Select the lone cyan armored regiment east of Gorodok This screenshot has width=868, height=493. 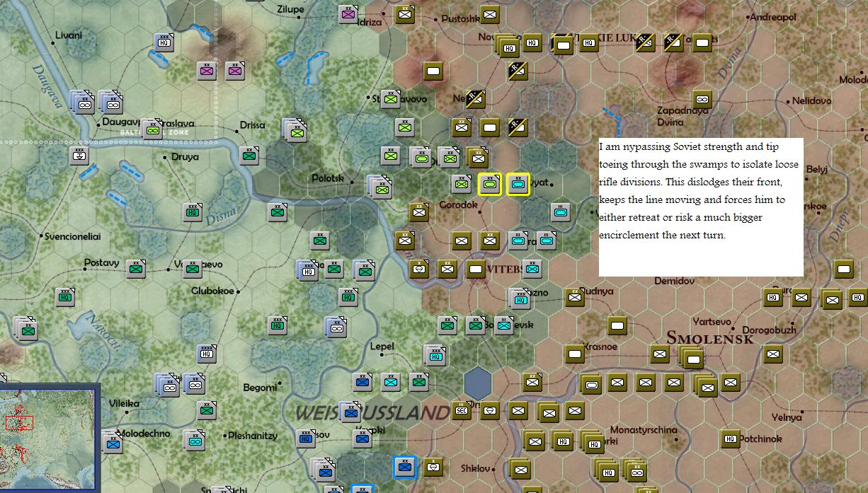point(561,211)
